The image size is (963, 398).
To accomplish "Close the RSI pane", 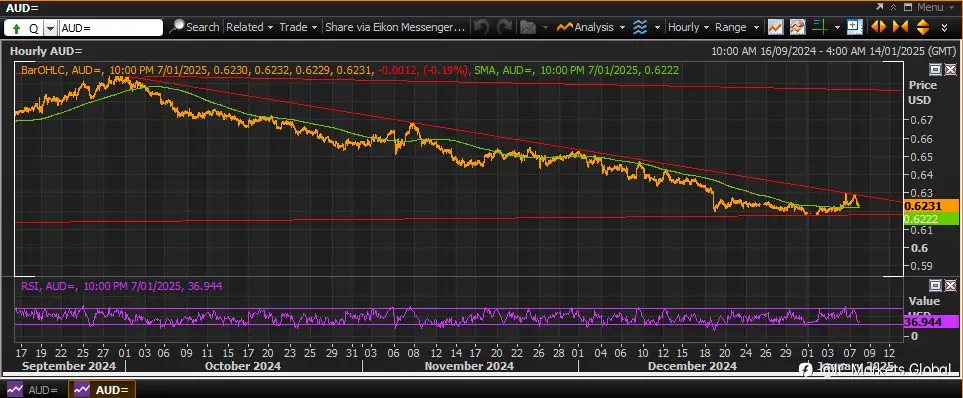I will click(x=950, y=285).
